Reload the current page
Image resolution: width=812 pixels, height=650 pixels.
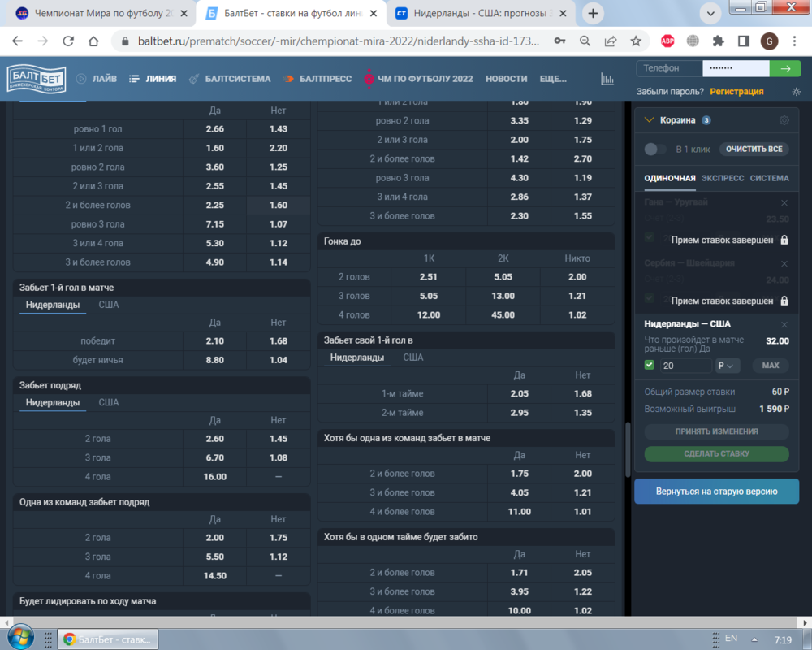tap(68, 41)
